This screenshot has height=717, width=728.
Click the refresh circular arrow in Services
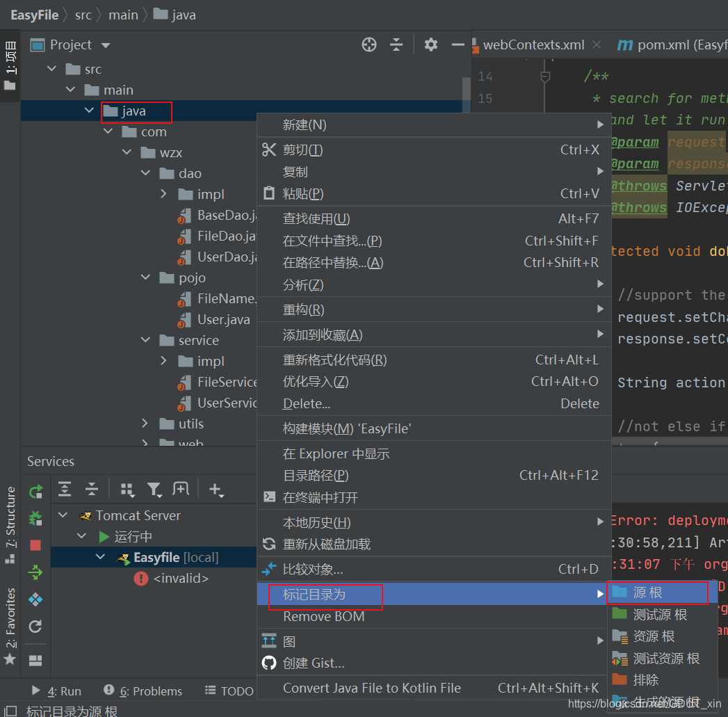(x=35, y=627)
